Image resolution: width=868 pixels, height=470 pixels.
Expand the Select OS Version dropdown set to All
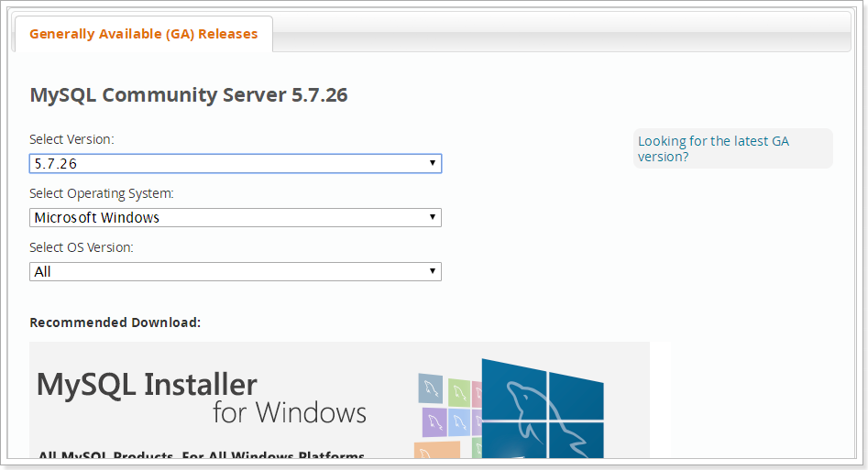(236, 272)
